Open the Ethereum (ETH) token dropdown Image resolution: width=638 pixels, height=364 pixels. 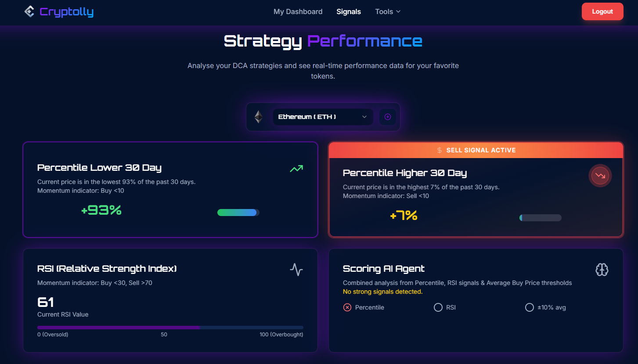tap(323, 117)
